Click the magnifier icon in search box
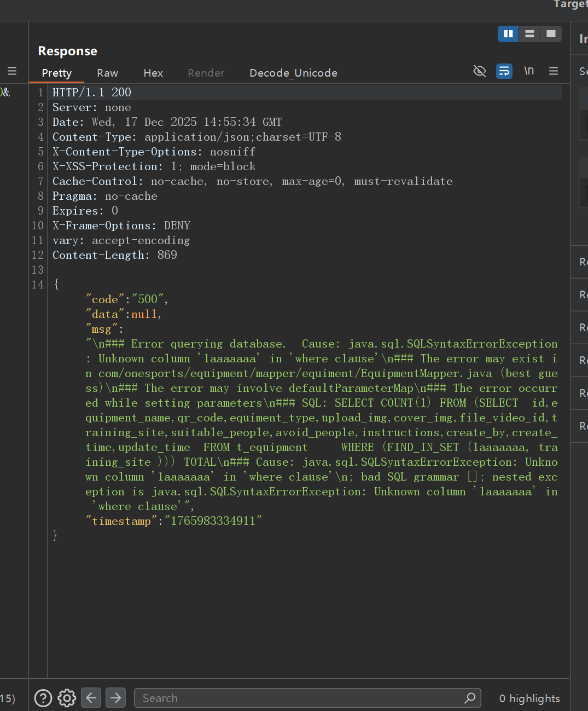Viewport: 588px width, 711px height. (470, 698)
